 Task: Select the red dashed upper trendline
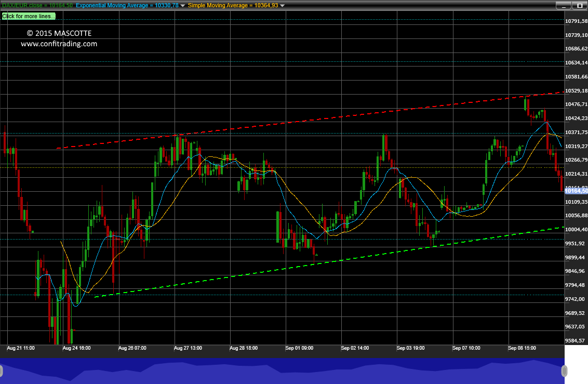tap(311, 120)
